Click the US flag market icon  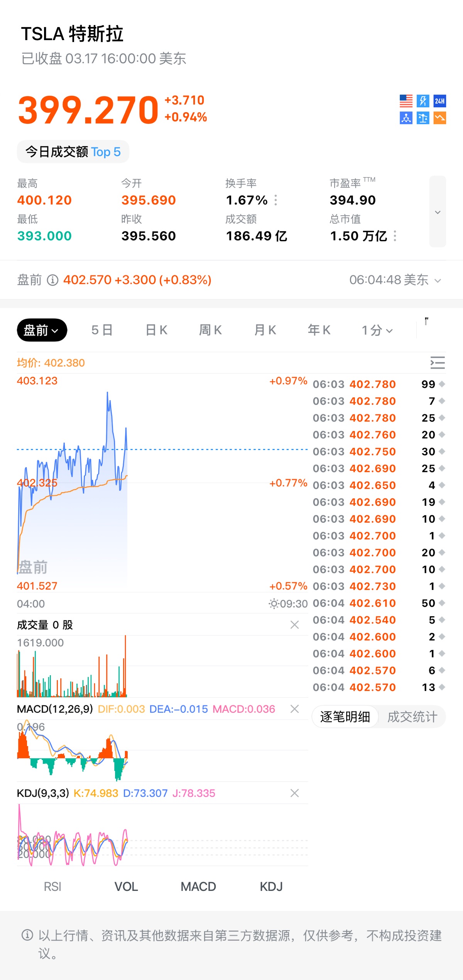pos(406,101)
